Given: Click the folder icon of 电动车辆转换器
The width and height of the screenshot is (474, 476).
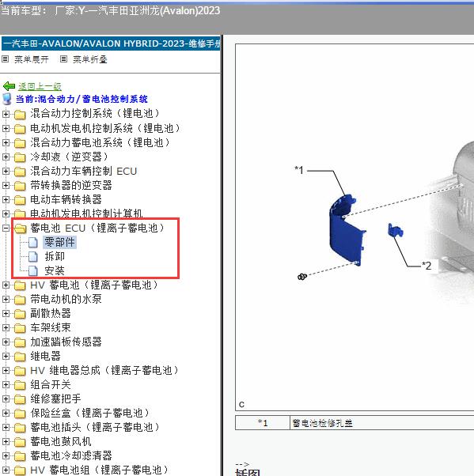Looking at the screenshot, I should click(x=20, y=200).
